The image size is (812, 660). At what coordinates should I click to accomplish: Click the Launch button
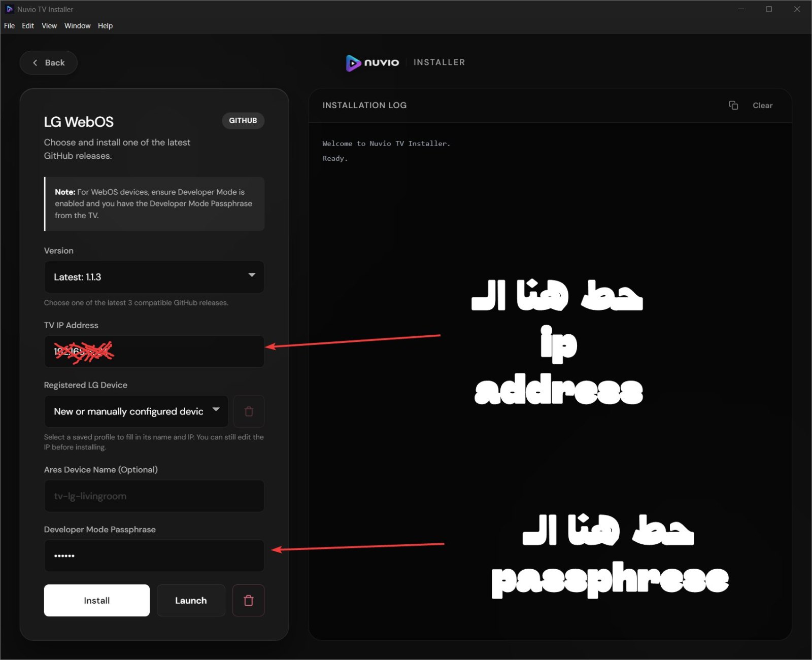[x=191, y=600]
